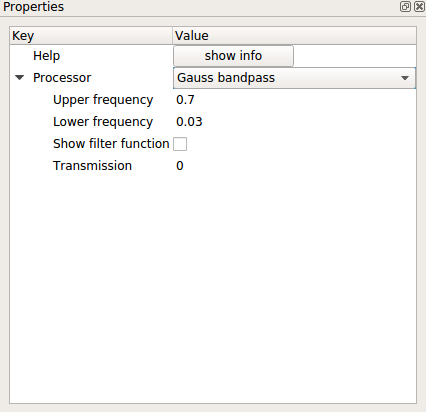Select the Processor tree item

coord(62,78)
